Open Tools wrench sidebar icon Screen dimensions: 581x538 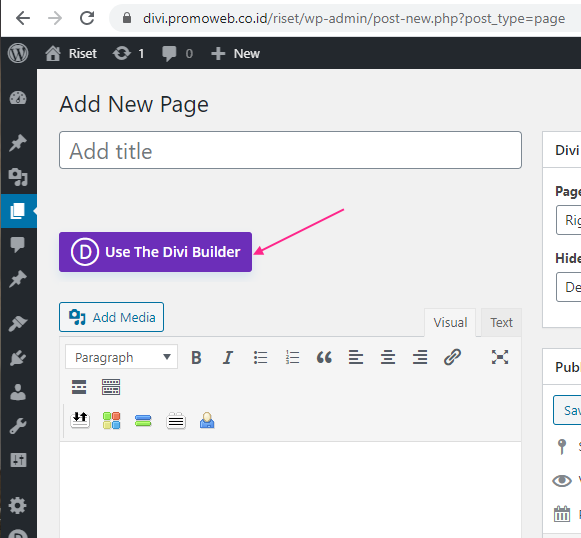tap(18, 426)
